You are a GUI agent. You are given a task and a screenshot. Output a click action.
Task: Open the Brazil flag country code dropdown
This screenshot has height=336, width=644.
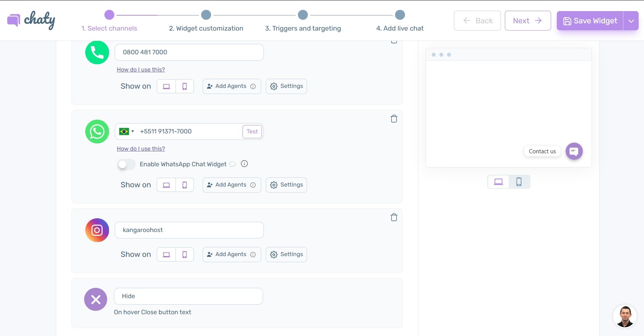tap(127, 131)
